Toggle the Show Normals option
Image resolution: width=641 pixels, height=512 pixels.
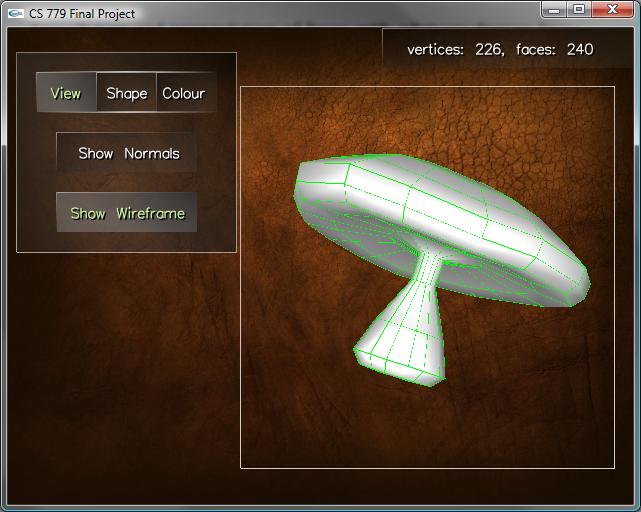[x=127, y=153]
